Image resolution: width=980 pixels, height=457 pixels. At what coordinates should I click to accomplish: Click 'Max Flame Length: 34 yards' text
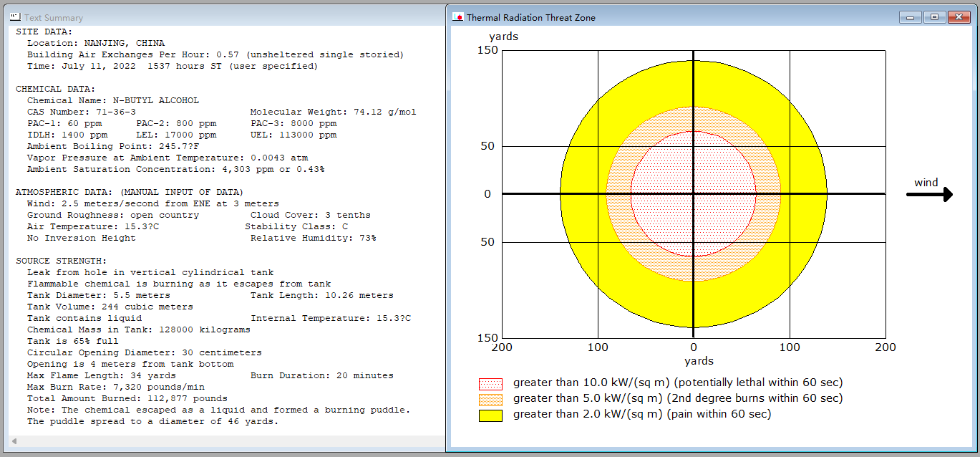pyautogui.click(x=102, y=375)
